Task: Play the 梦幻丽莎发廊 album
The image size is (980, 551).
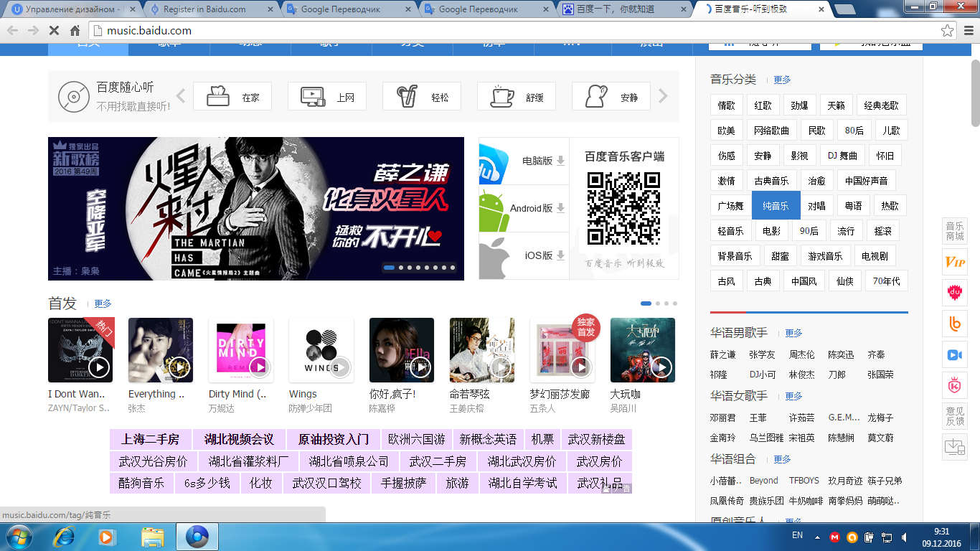Action: tap(580, 367)
